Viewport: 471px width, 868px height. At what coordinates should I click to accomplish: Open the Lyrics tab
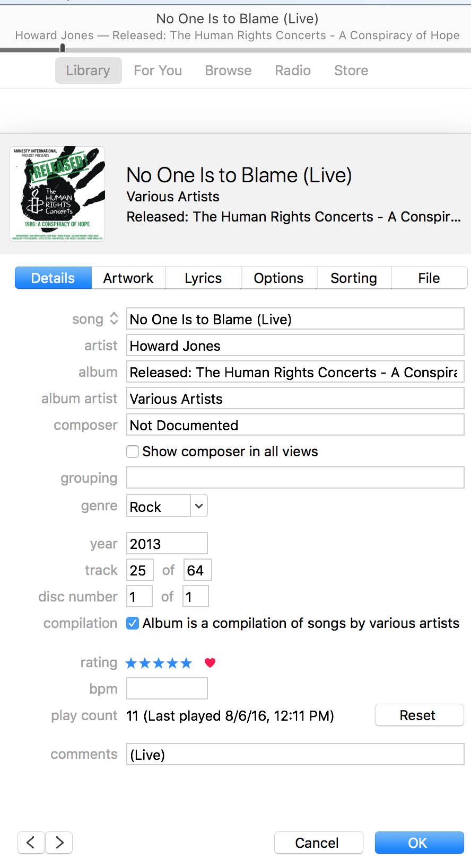(203, 278)
